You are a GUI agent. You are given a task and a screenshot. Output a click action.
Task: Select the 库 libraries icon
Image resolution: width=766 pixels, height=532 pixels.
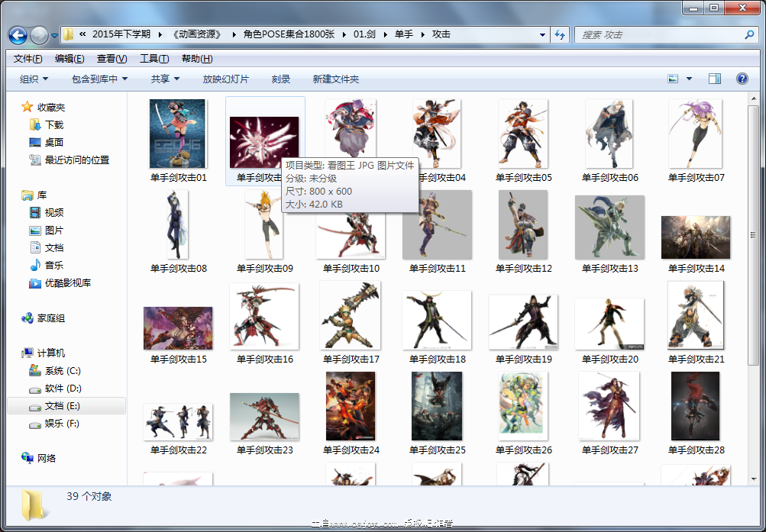(27, 195)
